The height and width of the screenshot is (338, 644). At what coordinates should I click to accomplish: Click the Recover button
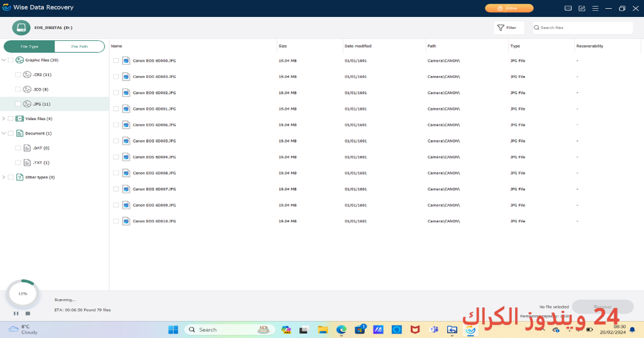click(x=602, y=307)
